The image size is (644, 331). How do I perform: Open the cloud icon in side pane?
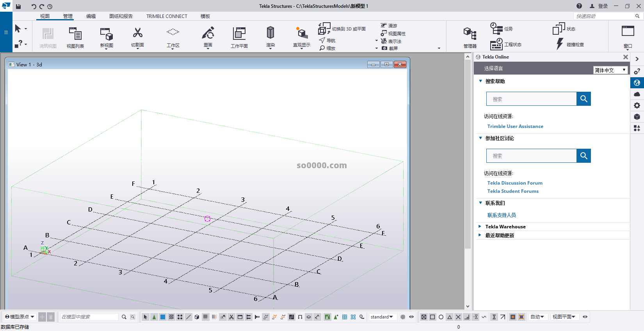(637, 94)
